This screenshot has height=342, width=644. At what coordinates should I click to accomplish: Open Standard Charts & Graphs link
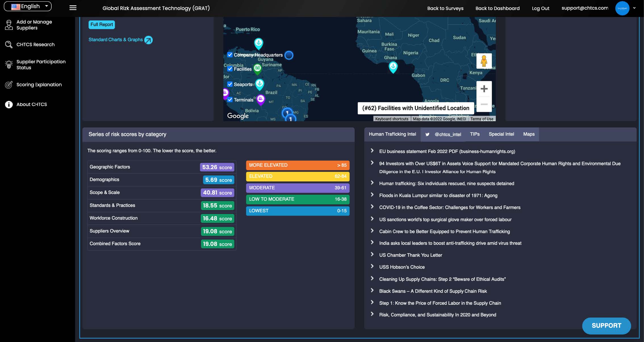pos(116,40)
